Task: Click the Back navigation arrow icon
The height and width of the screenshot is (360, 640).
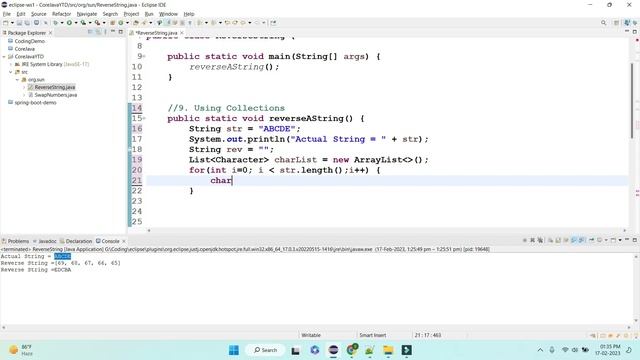Action: [x=243, y=23]
